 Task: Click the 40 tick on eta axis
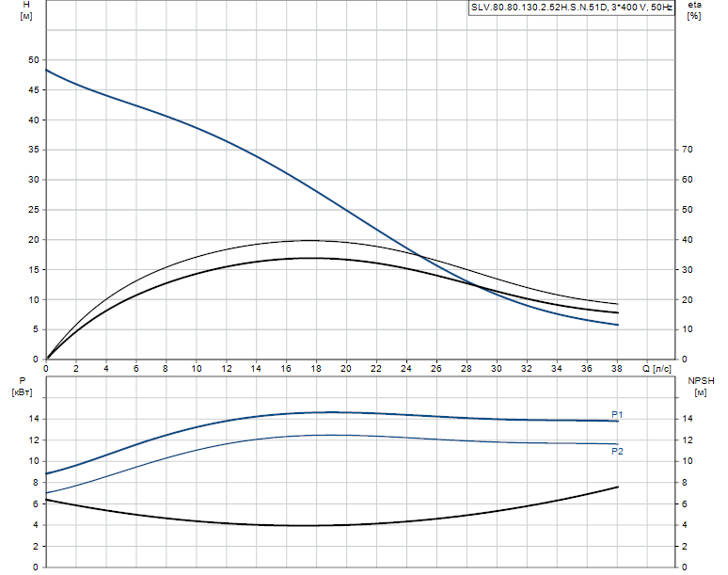[x=688, y=240]
